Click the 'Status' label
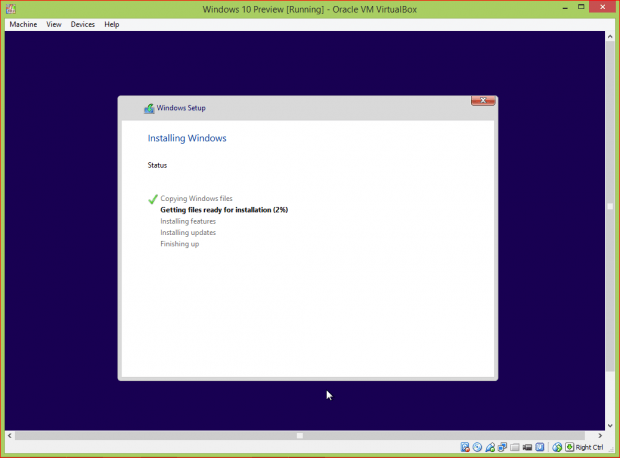 point(157,165)
